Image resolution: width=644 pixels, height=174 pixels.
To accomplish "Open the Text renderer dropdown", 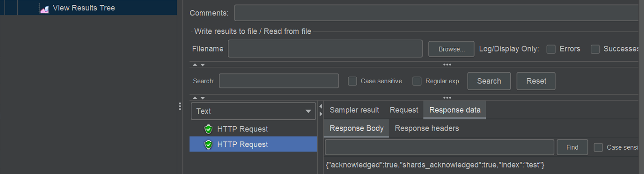I will click(x=254, y=111).
